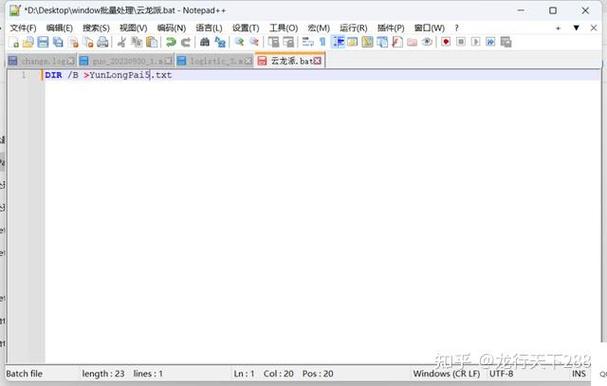Open the User Defined Language icon
Screen dimensions: 607x386
point(352,42)
